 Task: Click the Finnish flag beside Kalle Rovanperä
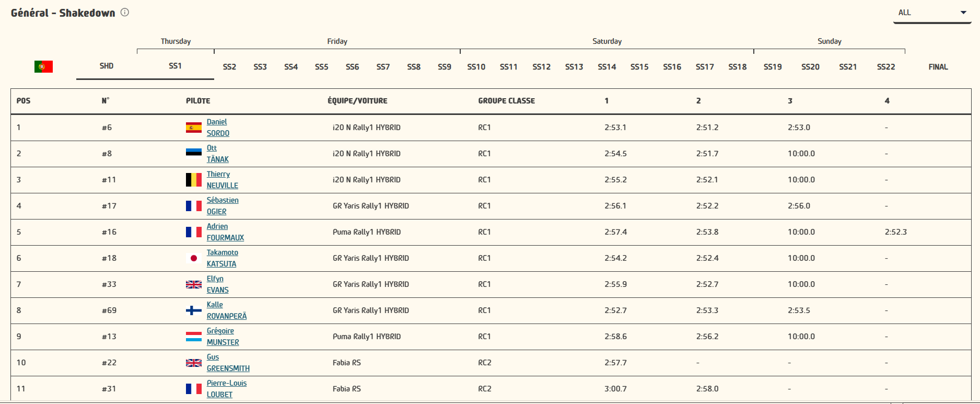(193, 310)
